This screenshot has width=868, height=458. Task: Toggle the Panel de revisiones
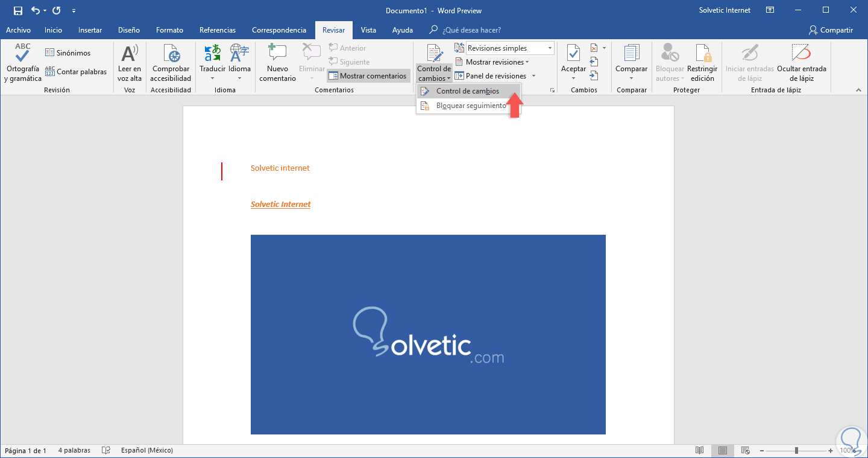[x=490, y=76]
